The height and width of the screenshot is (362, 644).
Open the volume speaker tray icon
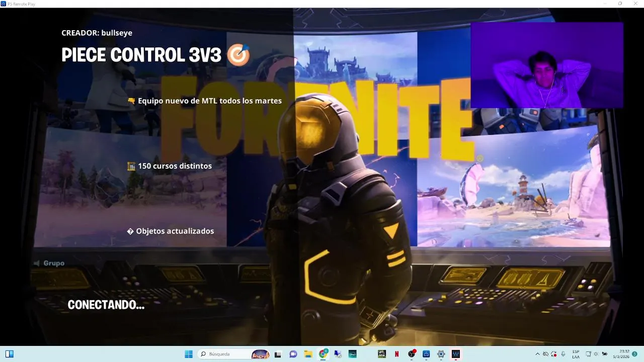(596, 354)
